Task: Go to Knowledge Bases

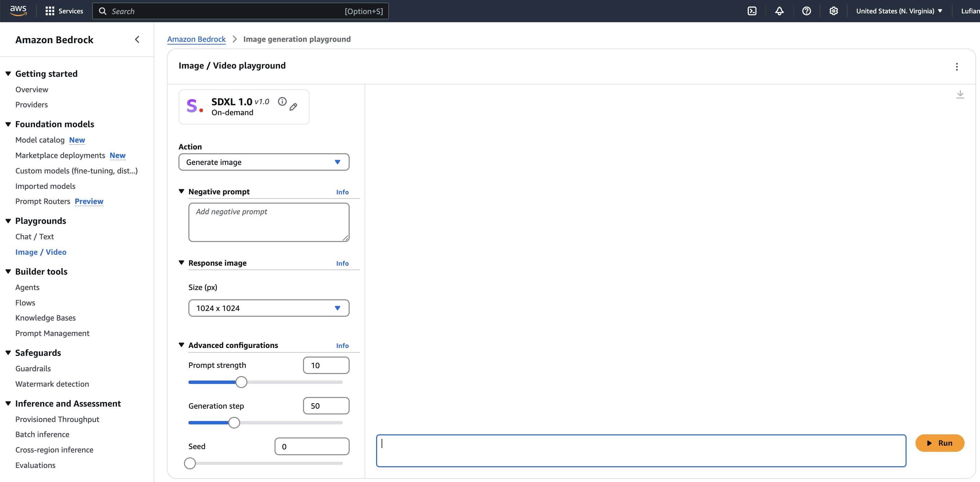Action: 45,318
